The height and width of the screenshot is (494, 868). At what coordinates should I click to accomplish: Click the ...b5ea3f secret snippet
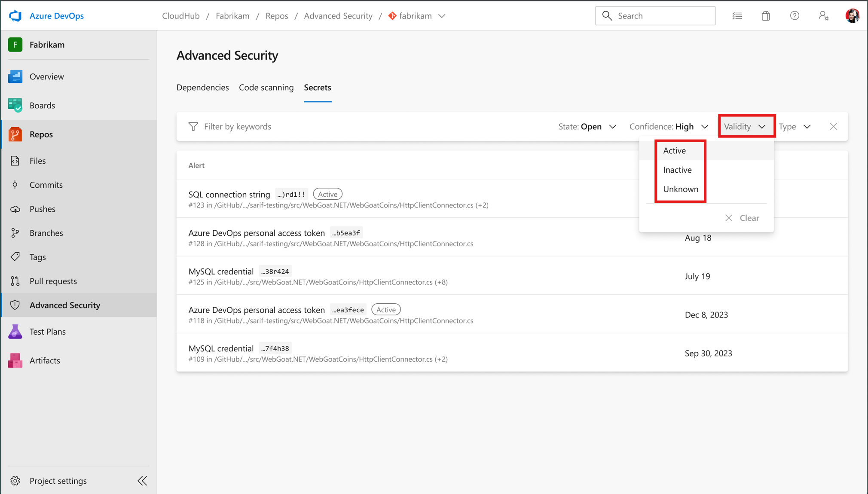(x=346, y=233)
